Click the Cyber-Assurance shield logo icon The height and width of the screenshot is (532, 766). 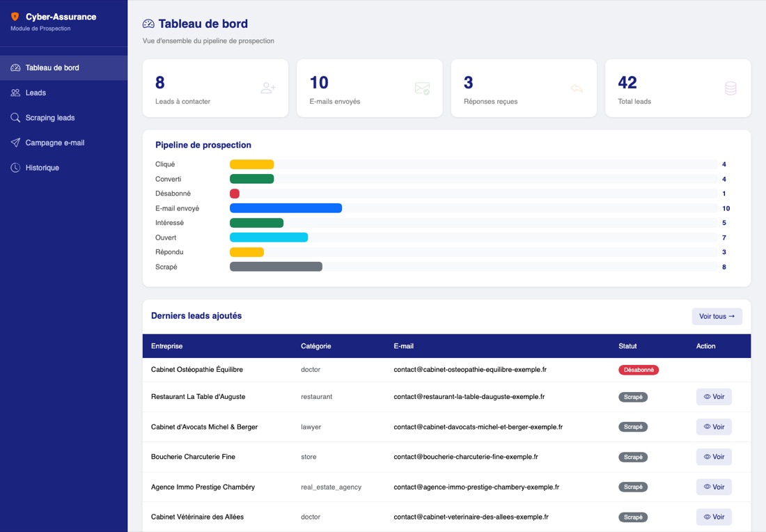pyautogui.click(x=15, y=17)
